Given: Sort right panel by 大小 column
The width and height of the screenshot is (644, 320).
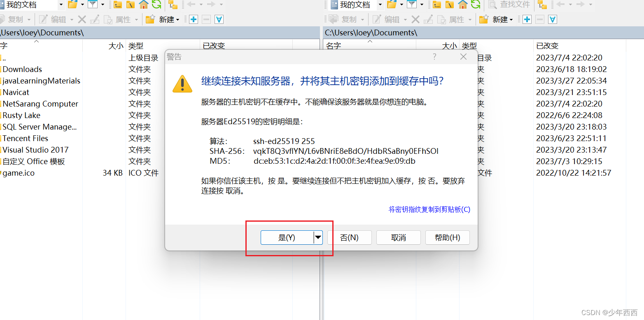Looking at the screenshot, I should [438, 46].
